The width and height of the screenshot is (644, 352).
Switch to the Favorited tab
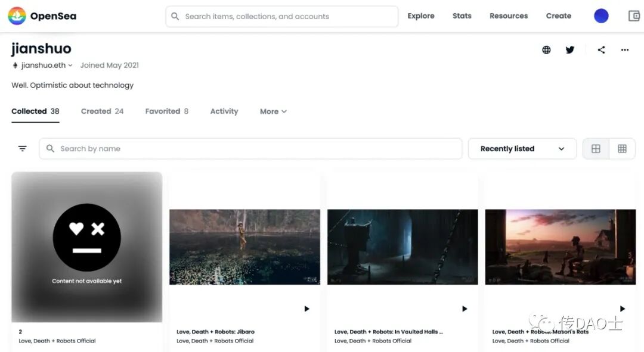point(167,111)
